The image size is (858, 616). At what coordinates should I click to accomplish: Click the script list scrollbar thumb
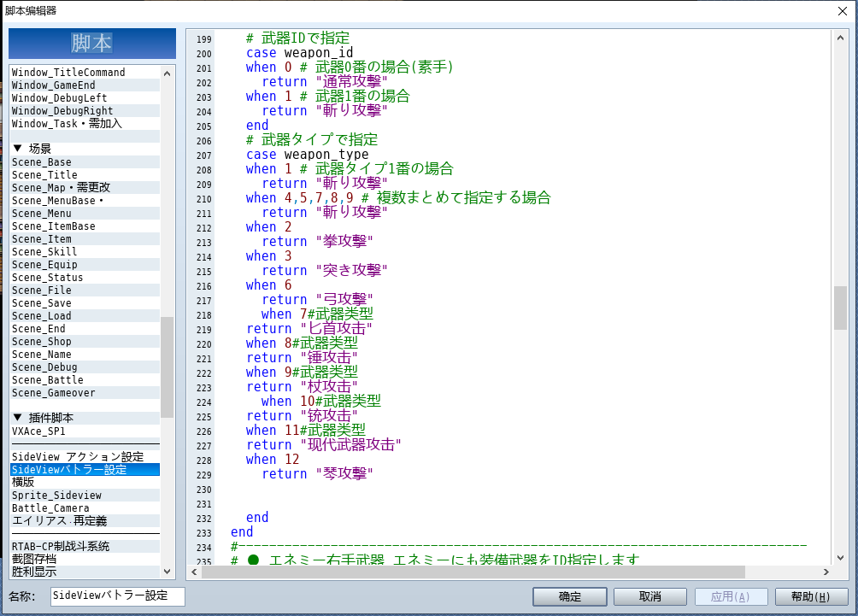point(167,367)
